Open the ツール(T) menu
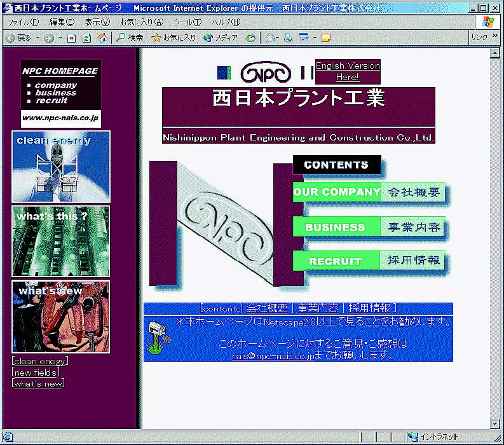Screen dimensions: 504x445 click(187, 22)
